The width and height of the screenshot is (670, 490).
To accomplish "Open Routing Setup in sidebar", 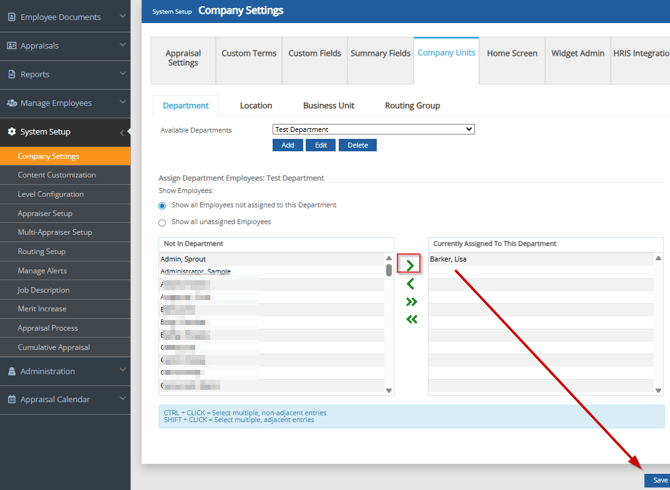I will tap(41, 251).
